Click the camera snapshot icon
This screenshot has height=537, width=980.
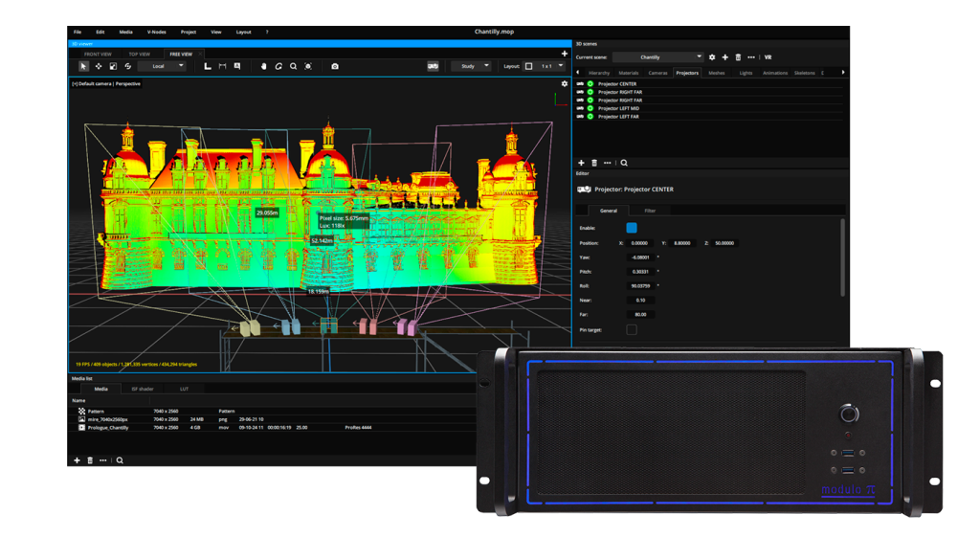click(x=335, y=66)
